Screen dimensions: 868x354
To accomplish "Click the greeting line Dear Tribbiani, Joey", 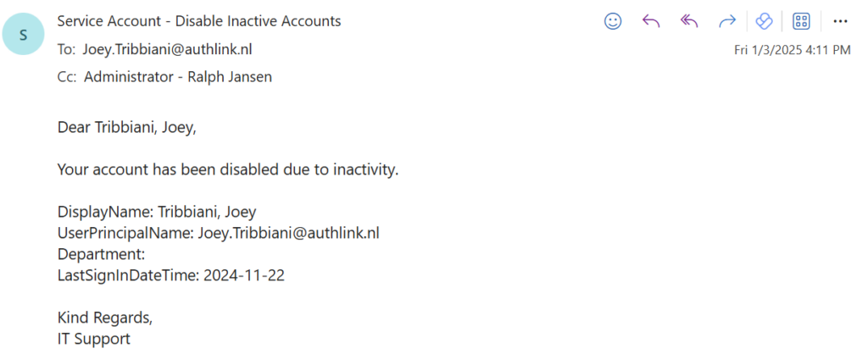I will point(131,128).
